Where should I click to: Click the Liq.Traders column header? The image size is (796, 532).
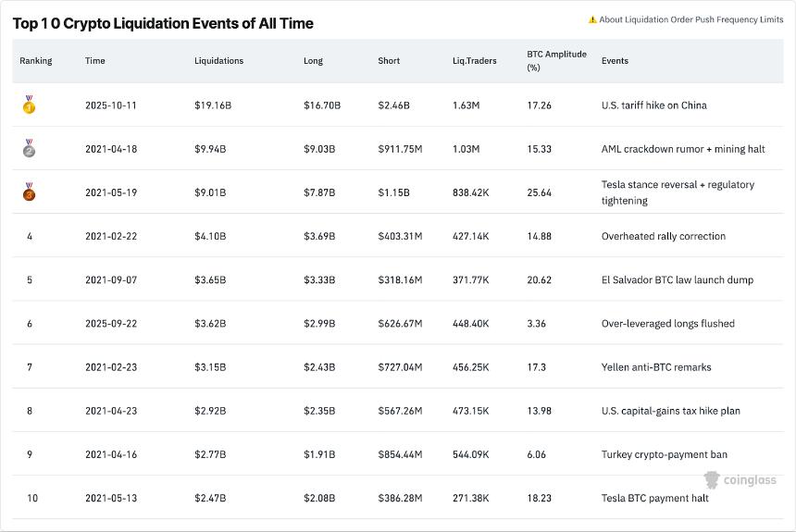(474, 61)
